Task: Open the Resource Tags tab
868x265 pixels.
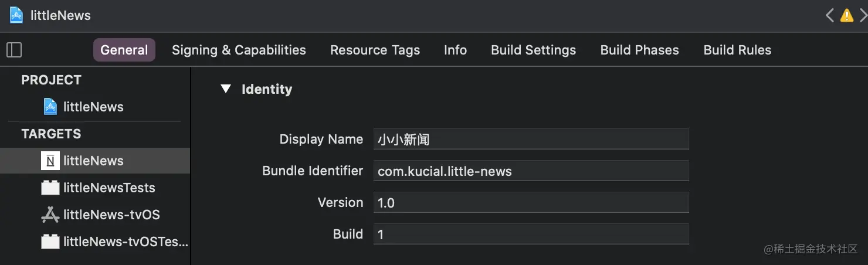Action: click(x=375, y=50)
